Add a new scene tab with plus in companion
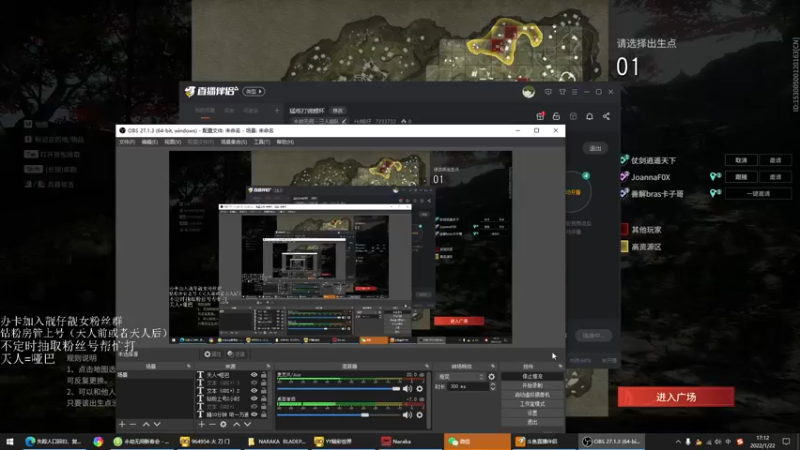 point(277,110)
